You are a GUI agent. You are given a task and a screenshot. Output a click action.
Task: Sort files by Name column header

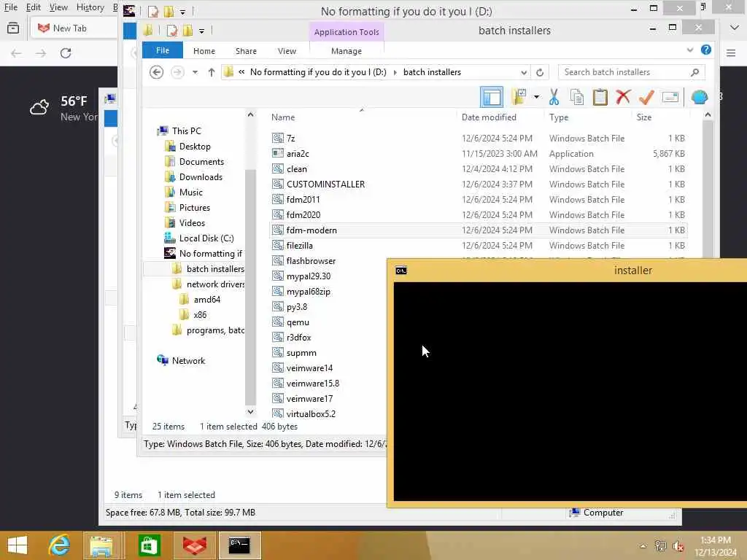coord(283,117)
